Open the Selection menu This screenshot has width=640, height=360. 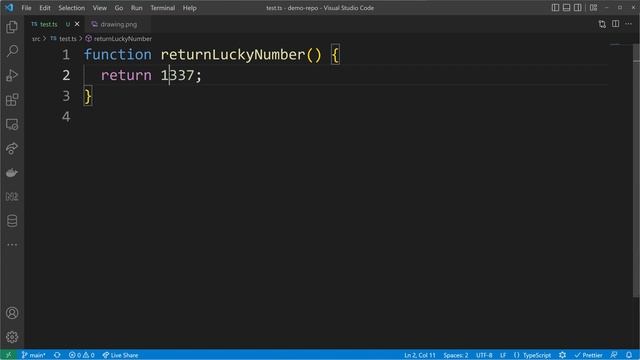pyautogui.click(x=71, y=8)
